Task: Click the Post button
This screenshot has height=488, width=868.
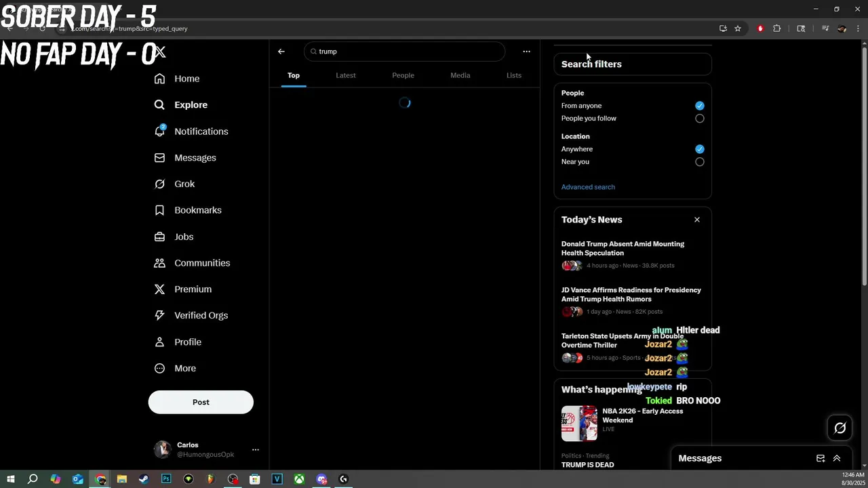Action: click(201, 402)
